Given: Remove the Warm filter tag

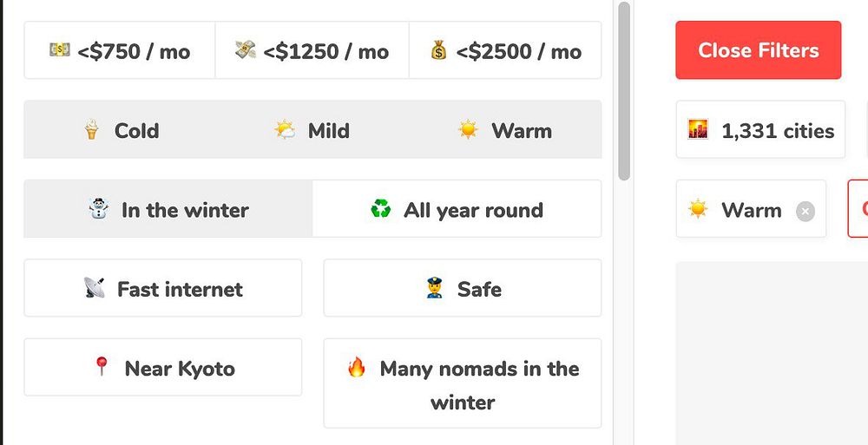Looking at the screenshot, I should [x=806, y=211].
